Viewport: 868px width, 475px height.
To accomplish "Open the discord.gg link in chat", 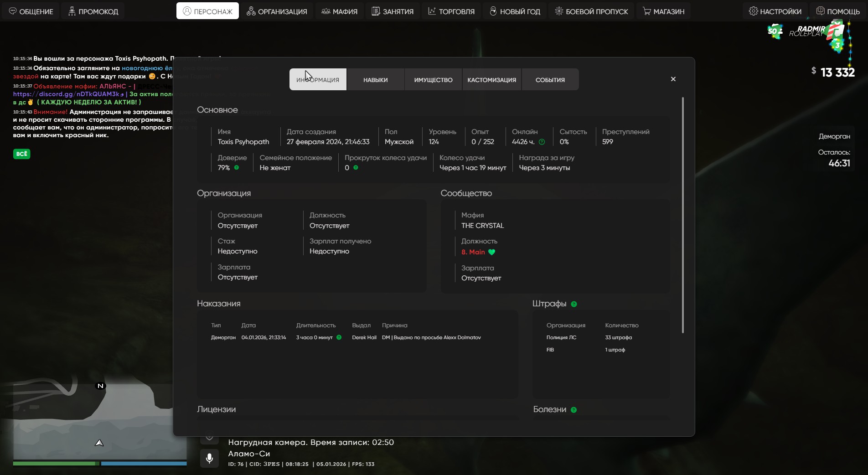I will point(66,94).
